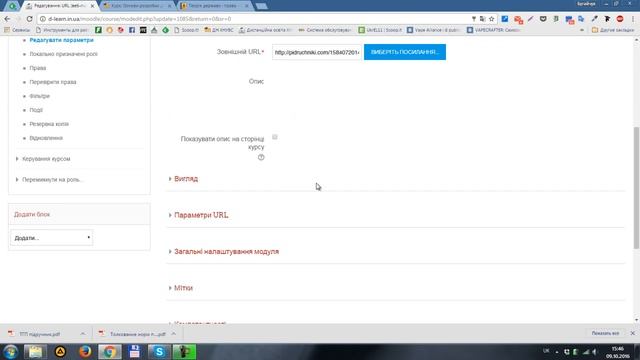The height and width of the screenshot is (360, 640).
Task: Open the VAPECRAFTER bookmark
Action: [x=493, y=30]
